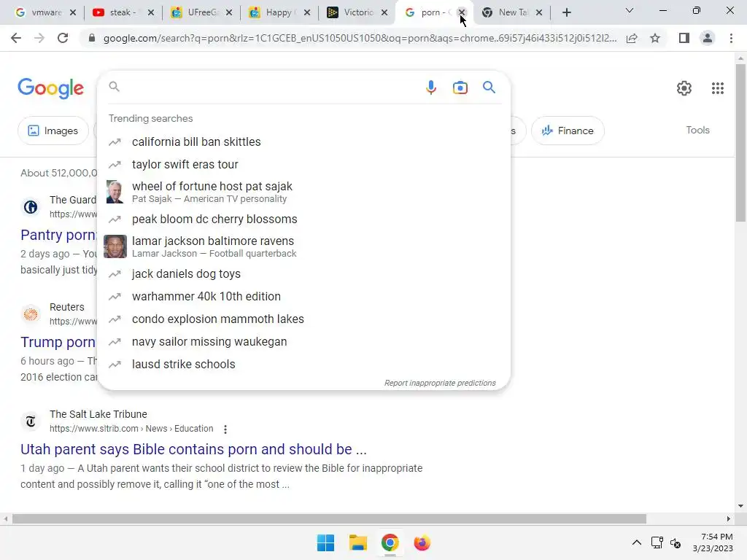This screenshot has height=560, width=747.
Task: Click the horizontal scrollbar thumb
Action: point(329,519)
